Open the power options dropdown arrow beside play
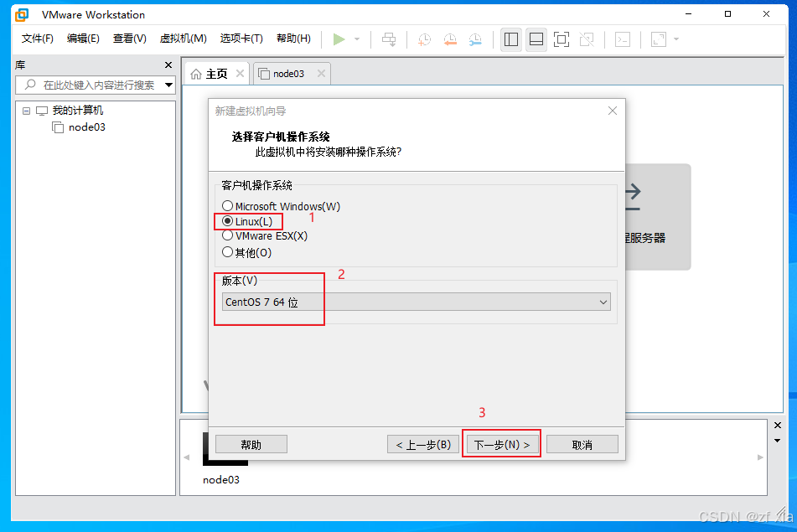The width and height of the screenshot is (797, 532). pos(357,39)
